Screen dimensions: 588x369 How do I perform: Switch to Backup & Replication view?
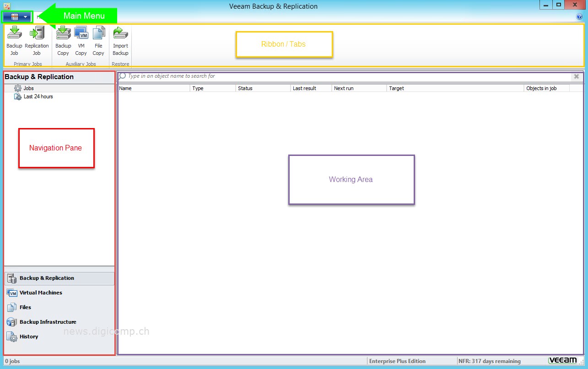pyautogui.click(x=59, y=278)
